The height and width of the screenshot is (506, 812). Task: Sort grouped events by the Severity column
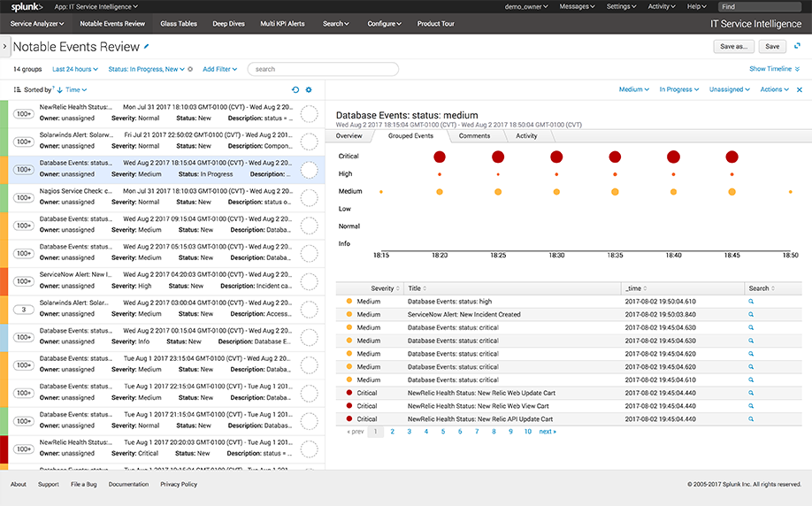click(x=385, y=288)
